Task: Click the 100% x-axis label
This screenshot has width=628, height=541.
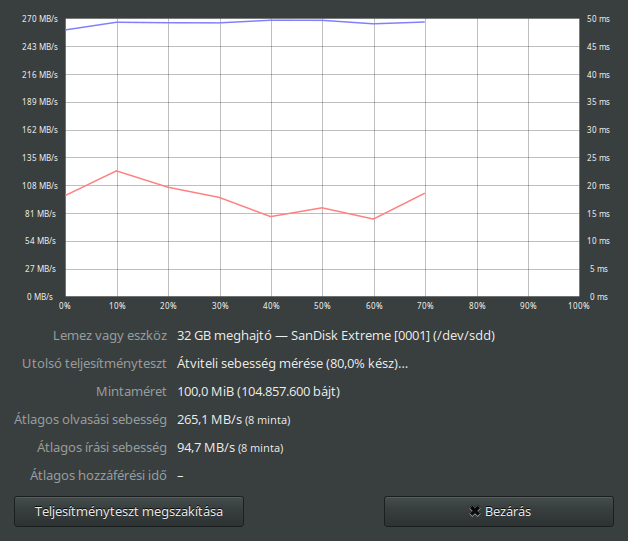Action: [x=579, y=306]
